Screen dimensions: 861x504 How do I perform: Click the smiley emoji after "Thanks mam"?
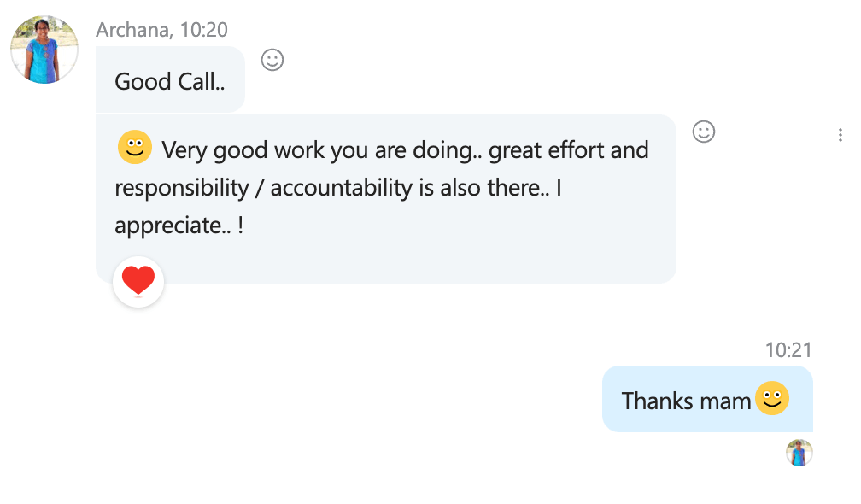coord(772,398)
